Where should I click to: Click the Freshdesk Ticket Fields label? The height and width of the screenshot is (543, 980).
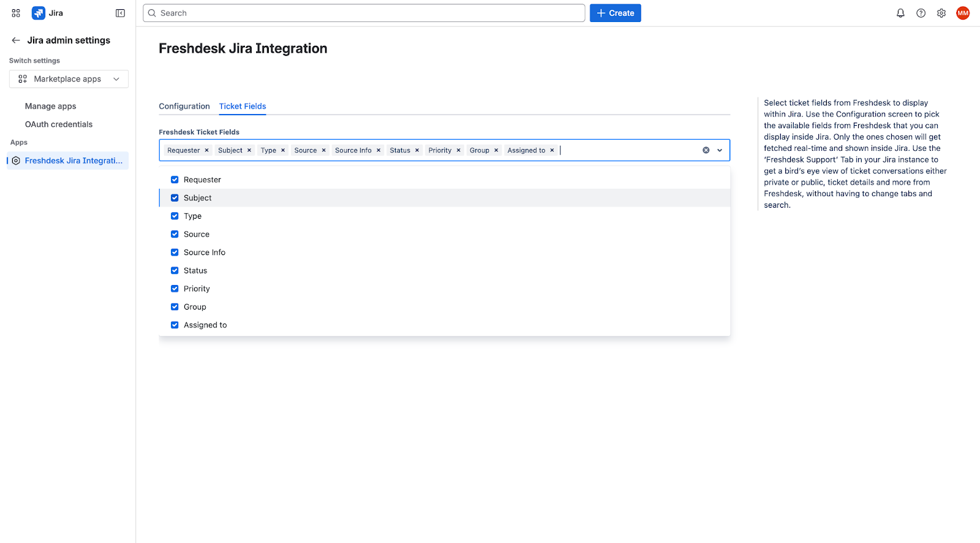199,132
